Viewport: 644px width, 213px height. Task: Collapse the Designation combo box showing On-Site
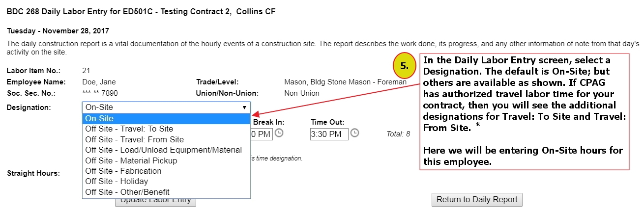click(166, 107)
